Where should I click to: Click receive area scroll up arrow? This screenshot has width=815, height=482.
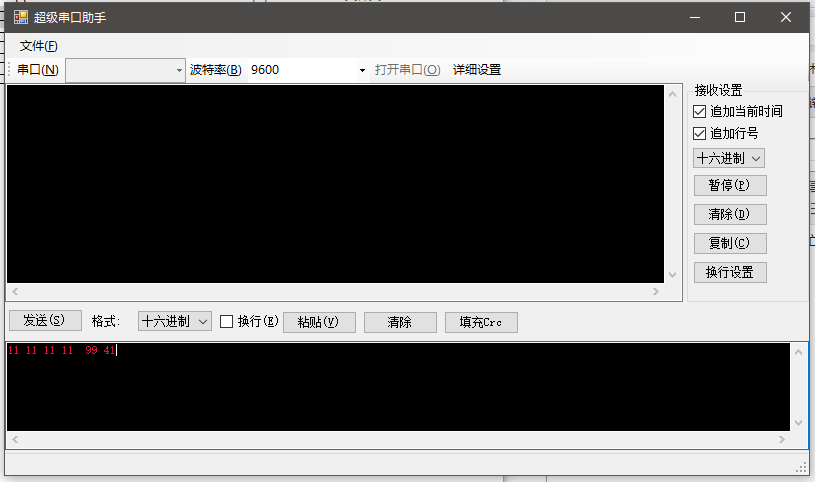point(673,94)
